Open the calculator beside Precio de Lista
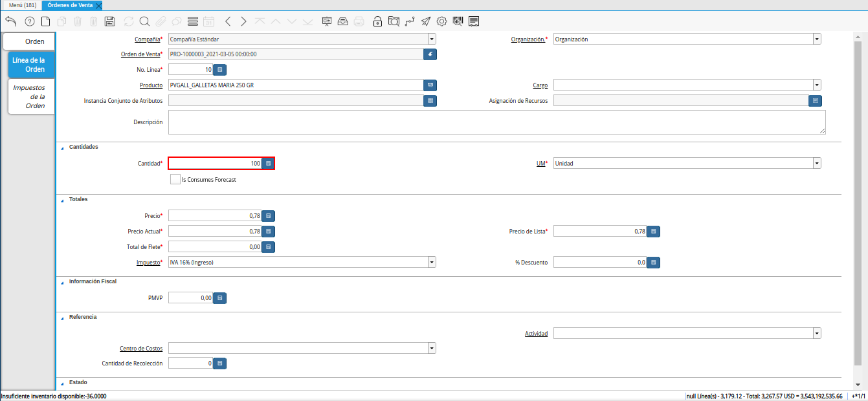The width and height of the screenshot is (868, 401). [654, 231]
